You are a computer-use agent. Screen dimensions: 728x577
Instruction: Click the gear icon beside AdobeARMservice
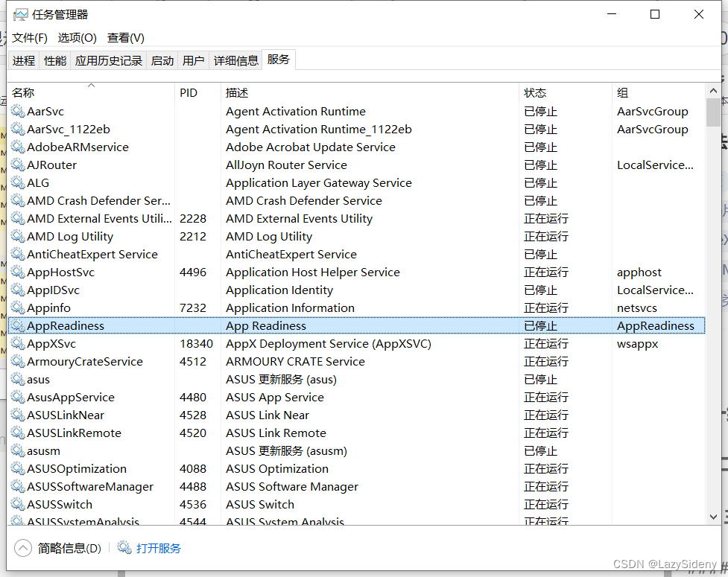pos(18,147)
